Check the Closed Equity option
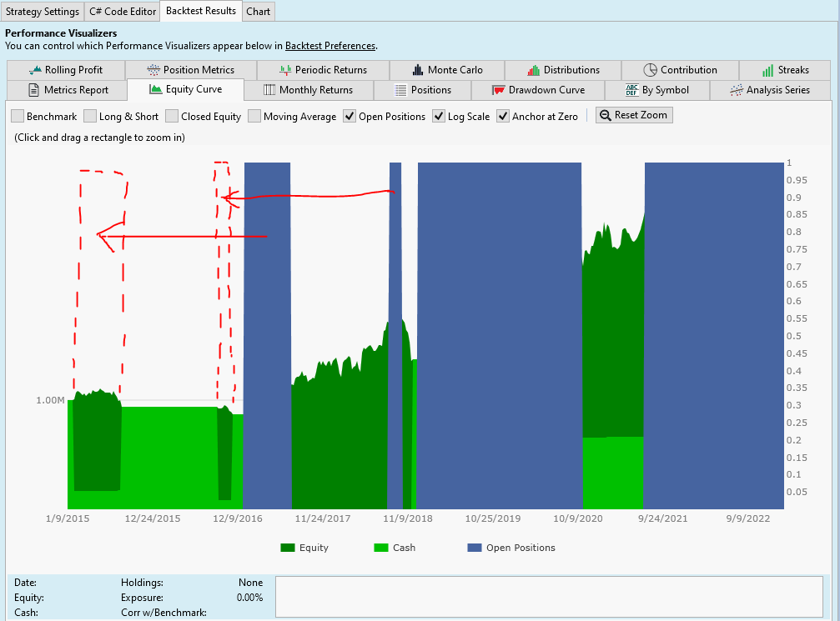Image resolution: width=840 pixels, height=621 pixels. (172, 117)
